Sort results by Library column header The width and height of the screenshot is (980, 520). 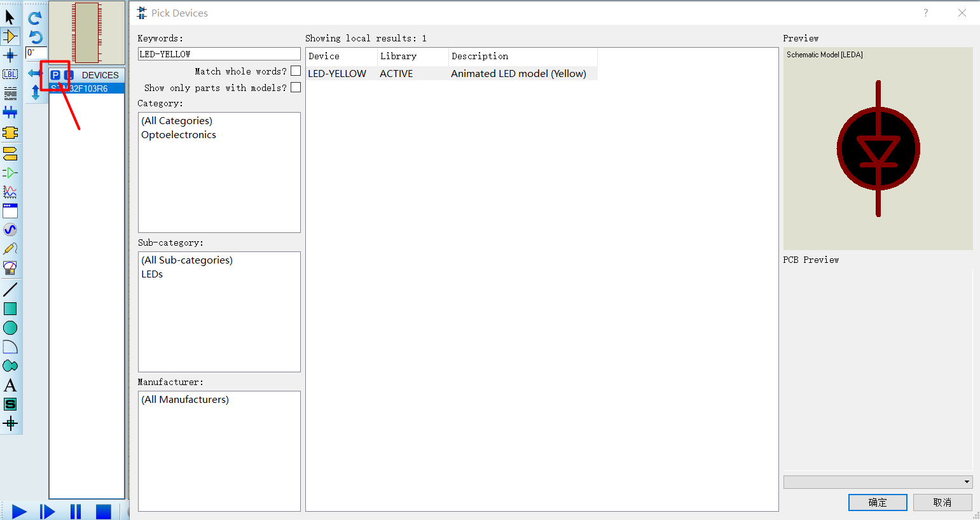pos(413,57)
